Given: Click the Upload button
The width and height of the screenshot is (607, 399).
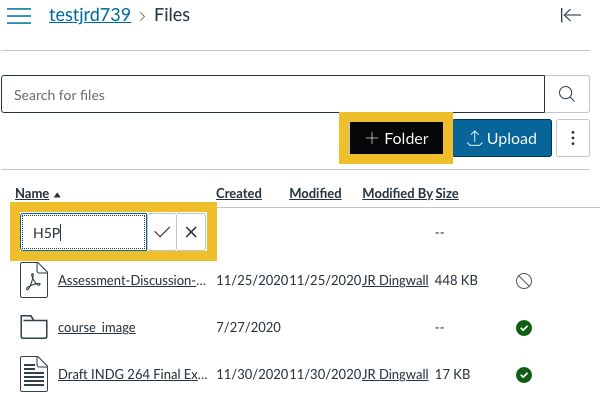Looking at the screenshot, I should [502, 138].
